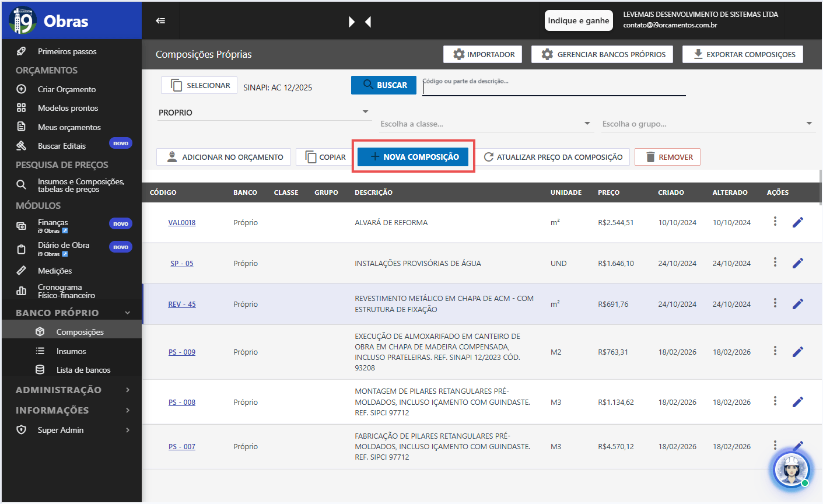Click the BUSCAR search button
This screenshot has height=504, width=823.
pyautogui.click(x=384, y=85)
